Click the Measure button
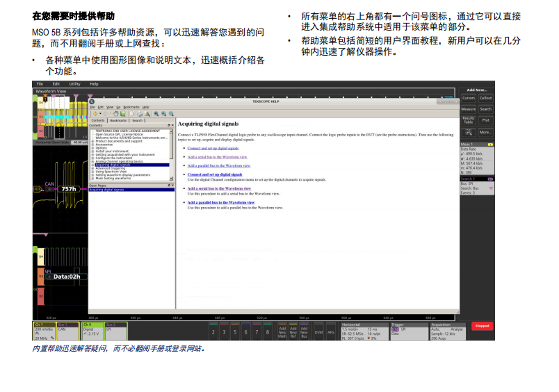The width and height of the screenshot is (559, 392). coord(469,109)
